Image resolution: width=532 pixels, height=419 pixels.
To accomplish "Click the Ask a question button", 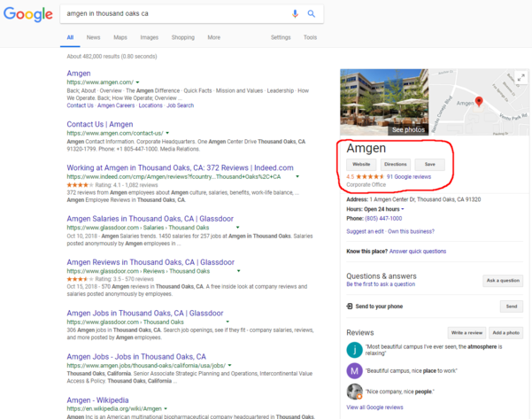I will click(503, 281).
